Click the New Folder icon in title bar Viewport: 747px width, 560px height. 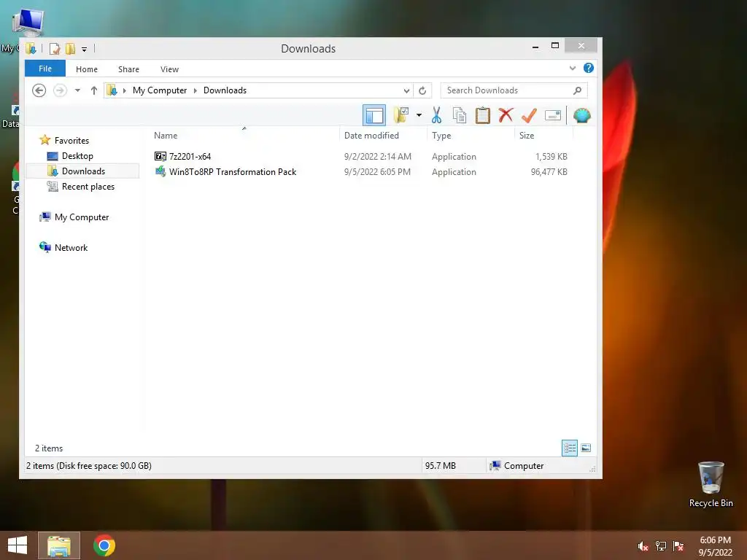pos(70,49)
